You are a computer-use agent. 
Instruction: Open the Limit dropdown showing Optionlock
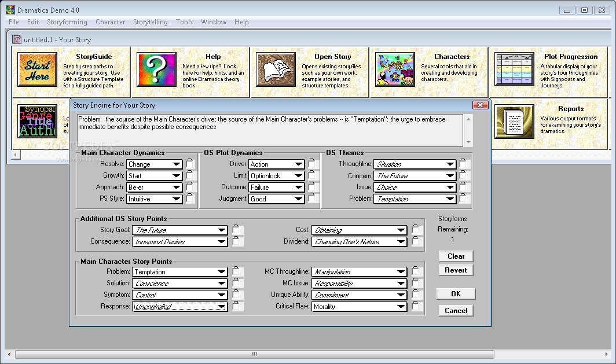pyautogui.click(x=277, y=175)
